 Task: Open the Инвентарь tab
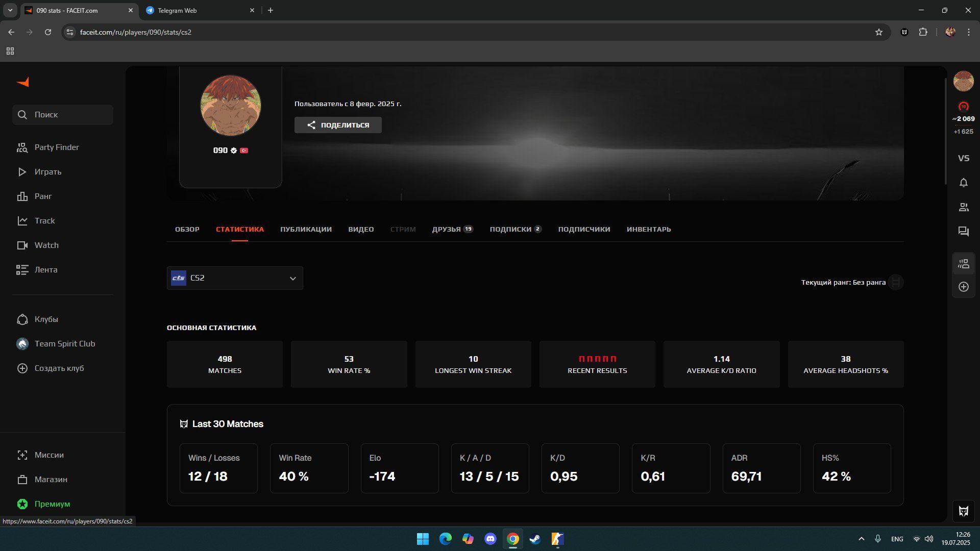pos(649,229)
